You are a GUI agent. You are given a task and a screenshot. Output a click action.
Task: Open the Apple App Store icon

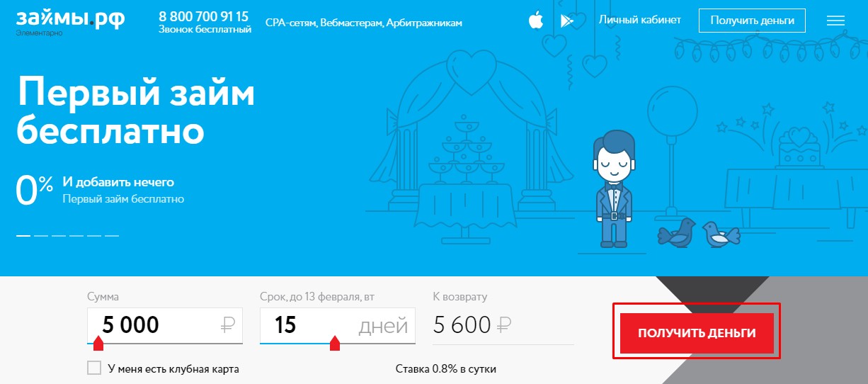535,21
